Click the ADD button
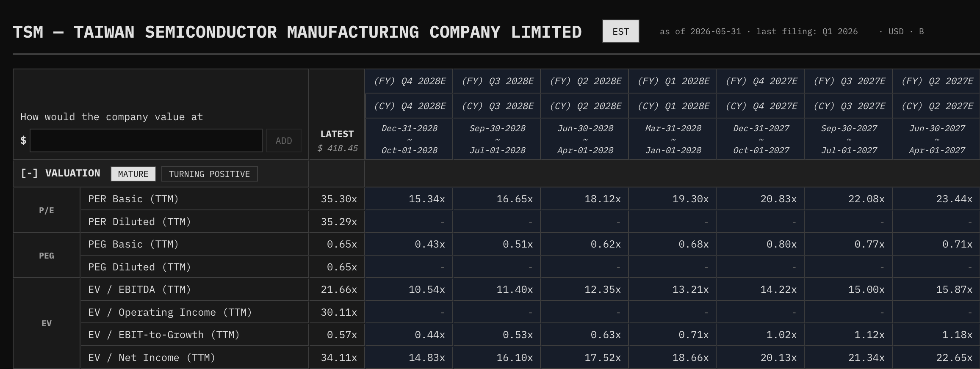 284,140
